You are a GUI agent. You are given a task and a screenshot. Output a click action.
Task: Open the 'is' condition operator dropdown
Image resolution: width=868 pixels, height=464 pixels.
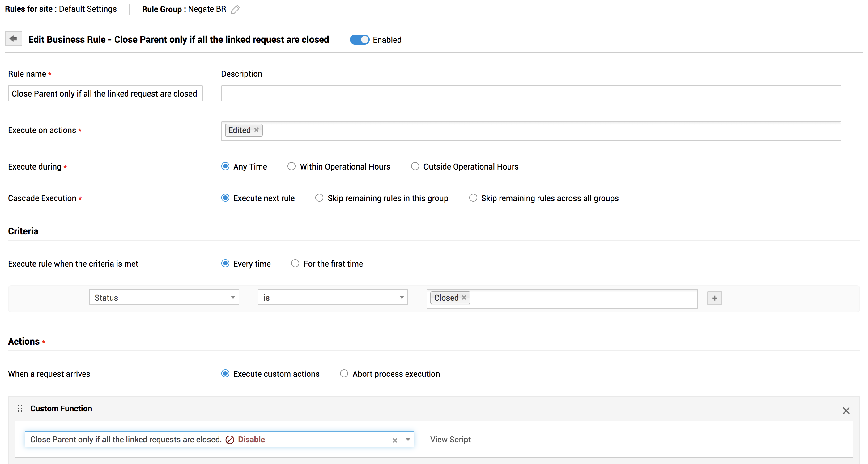(333, 297)
